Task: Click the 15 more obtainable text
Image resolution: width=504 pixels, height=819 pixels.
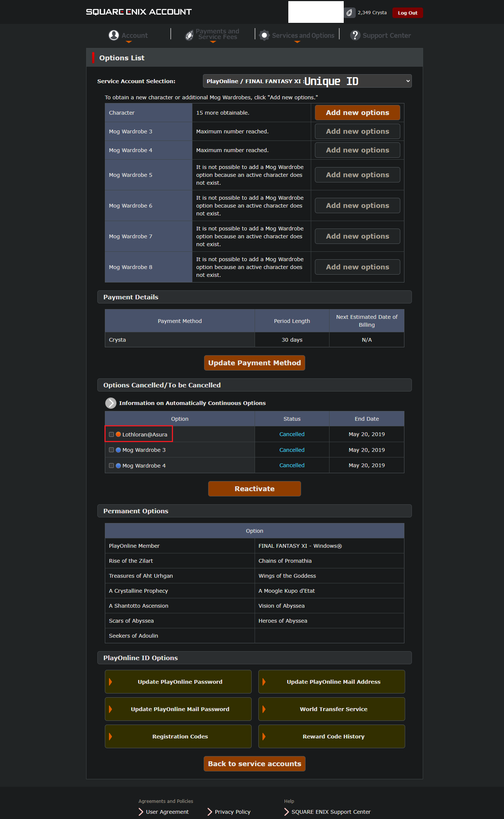Action: [223, 113]
